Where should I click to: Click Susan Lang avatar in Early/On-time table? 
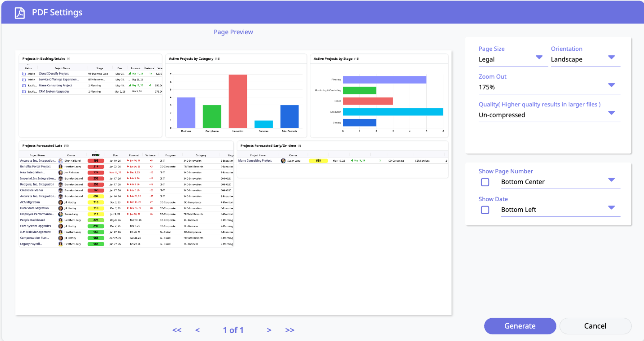(x=283, y=161)
